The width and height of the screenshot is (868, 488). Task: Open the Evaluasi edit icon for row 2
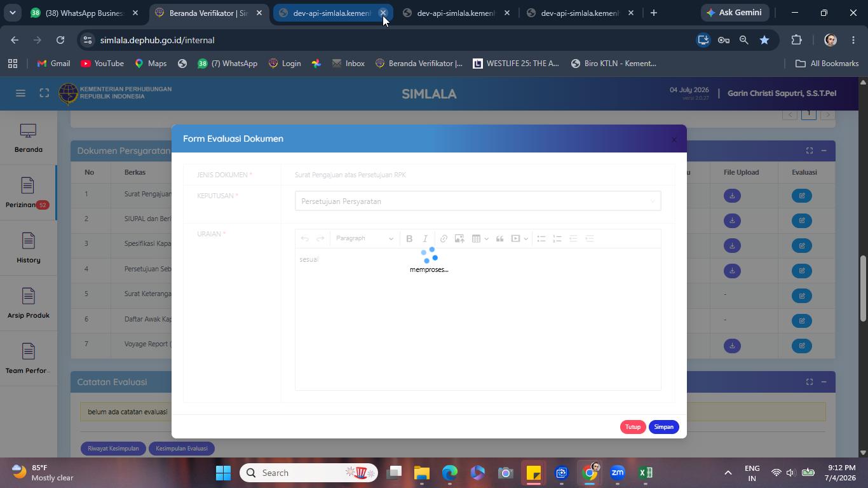click(x=802, y=220)
